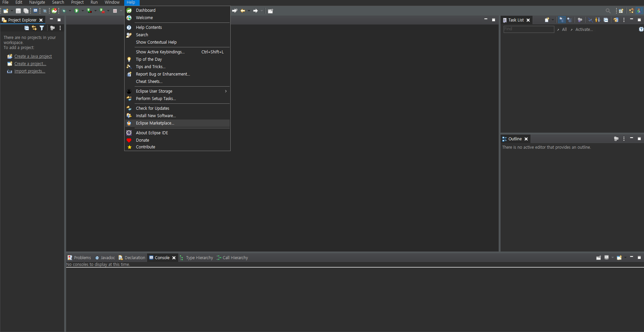Image resolution: width=644 pixels, height=332 pixels.
Task: Click the Pin Editor toolbar icon
Action: click(270, 11)
